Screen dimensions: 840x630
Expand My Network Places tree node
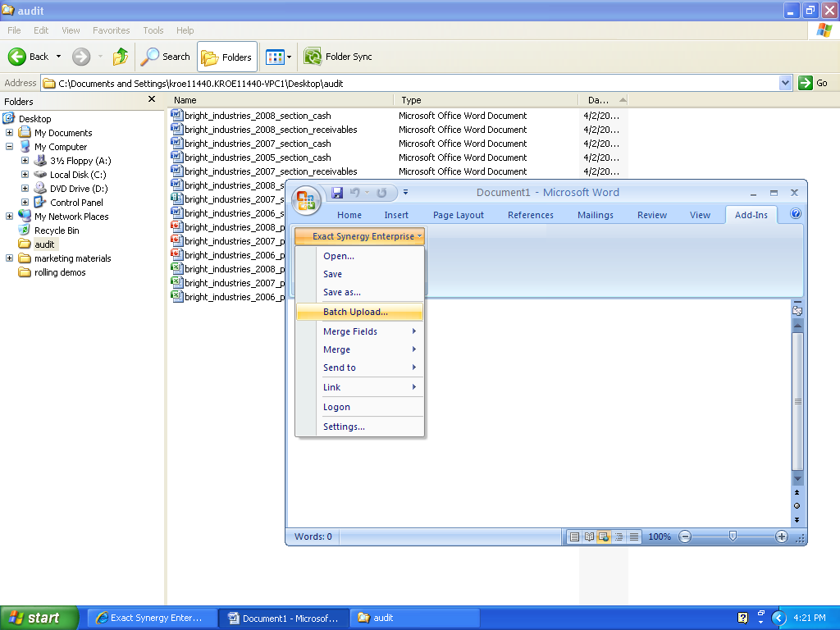(x=9, y=216)
